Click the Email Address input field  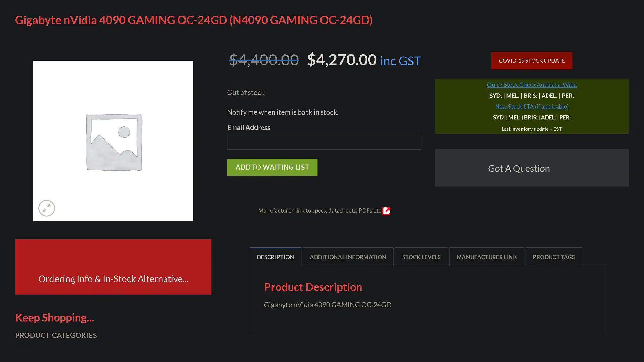(324, 141)
